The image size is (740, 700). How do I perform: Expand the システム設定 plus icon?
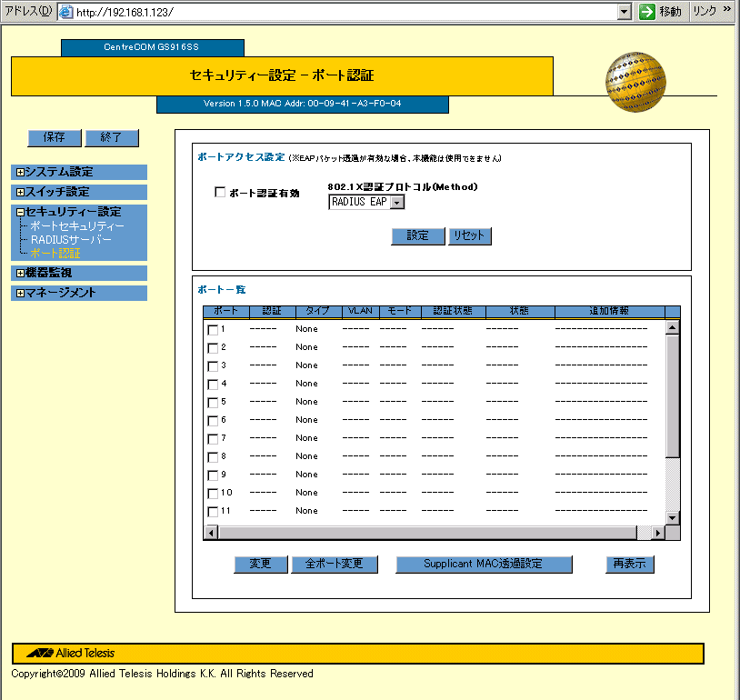pos(20,172)
